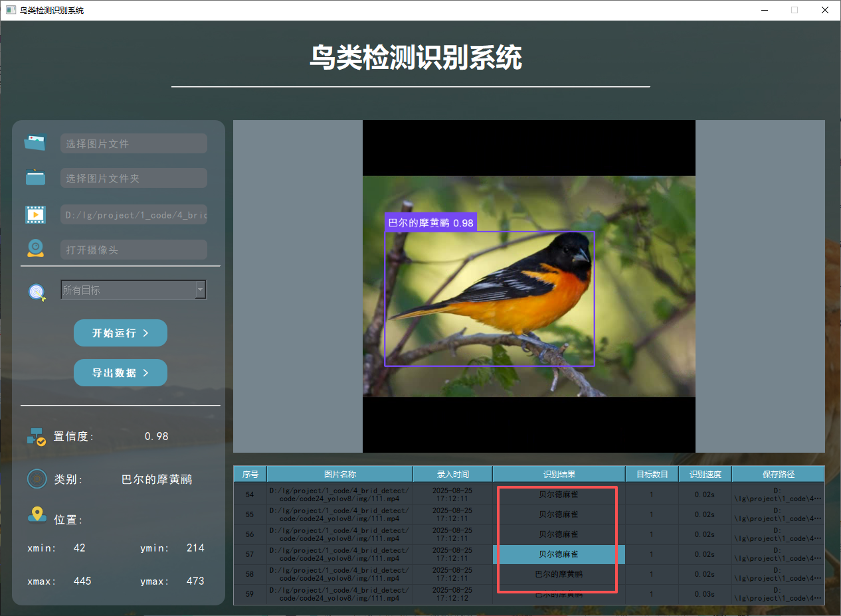Click the highlighted 贝尔德麻雀 cell in row 57

pos(559,554)
